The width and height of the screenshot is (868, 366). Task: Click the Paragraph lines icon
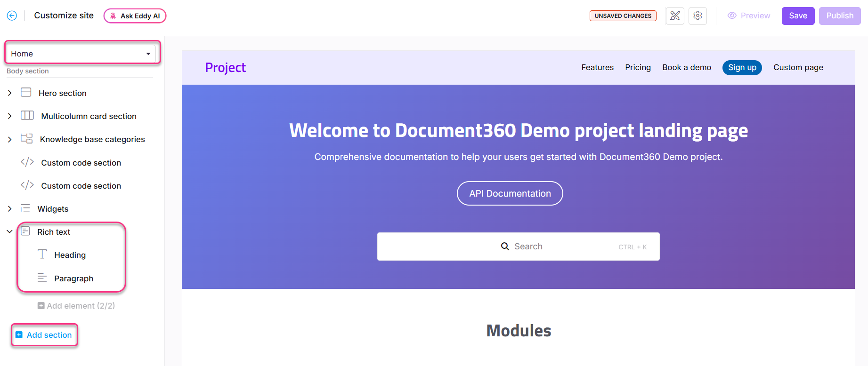tap(42, 278)
